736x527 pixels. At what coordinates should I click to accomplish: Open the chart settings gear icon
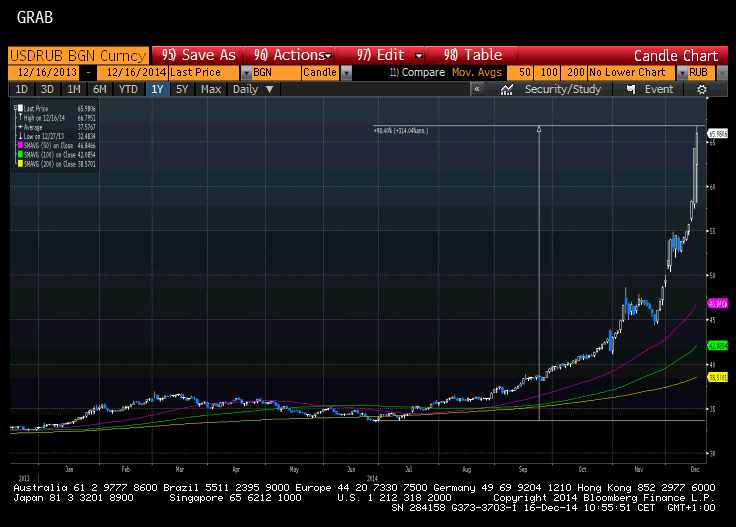pos(702,89)
